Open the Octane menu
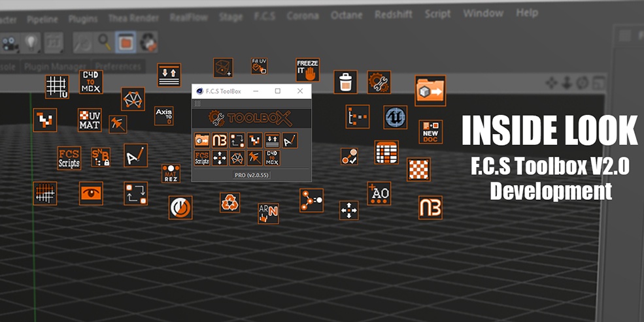 coord(347,15)
